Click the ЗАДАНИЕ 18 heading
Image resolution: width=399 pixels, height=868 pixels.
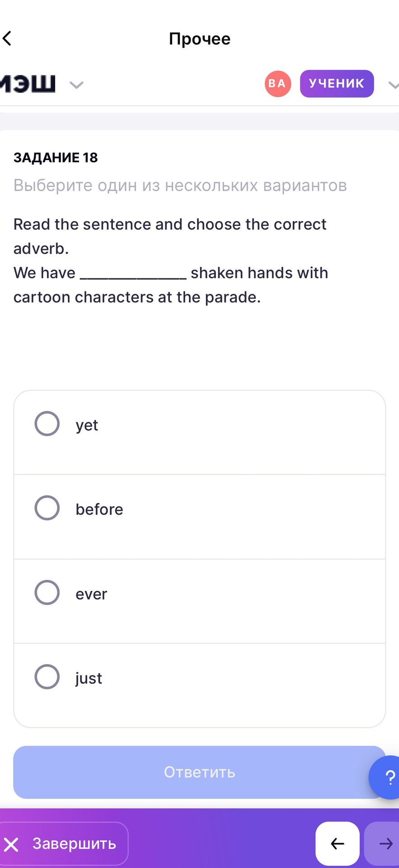(x=56, y=157)
